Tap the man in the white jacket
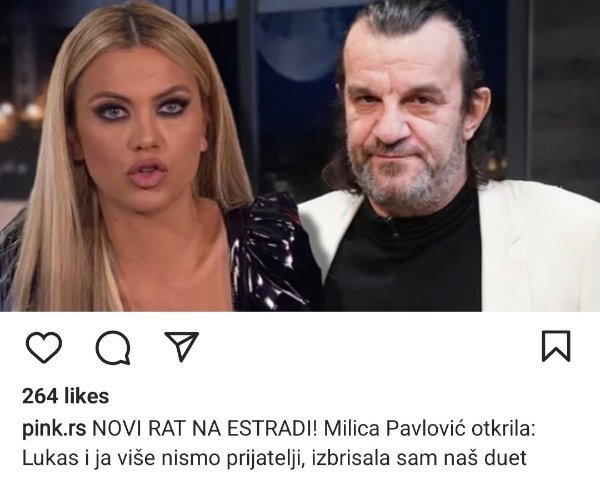The height and width of the screenshot is (500, 600). (440, 161)
